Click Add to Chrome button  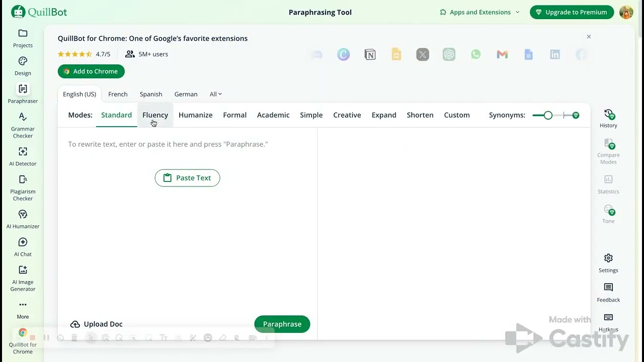pyautogui.click(x=91, y=71)
